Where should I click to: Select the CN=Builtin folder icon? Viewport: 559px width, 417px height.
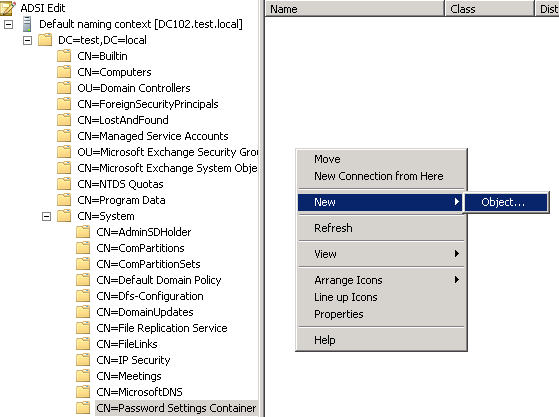point(64,56)
